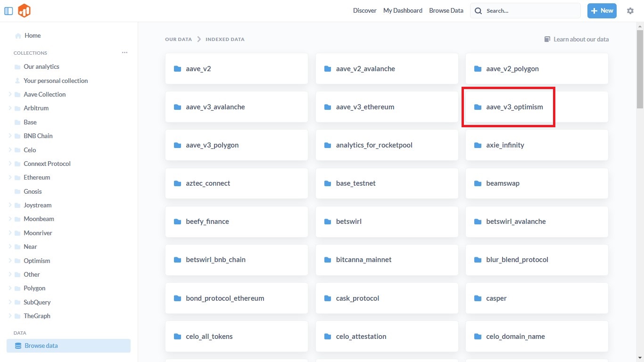Click the Browse data database icon
The image size is (644, 362).
tap(18, 346)
